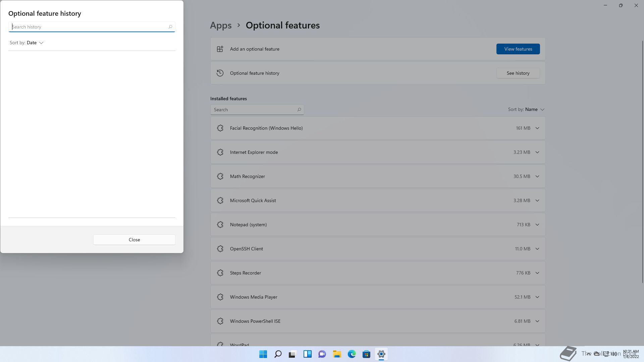644x362 pixels.
Task: Click the Math Recognizer feature icon
Action: coord(220,176)
